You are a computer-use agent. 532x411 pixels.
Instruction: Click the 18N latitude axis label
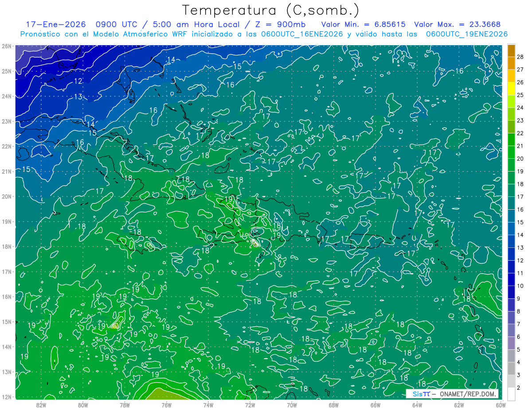coord(6,247)
